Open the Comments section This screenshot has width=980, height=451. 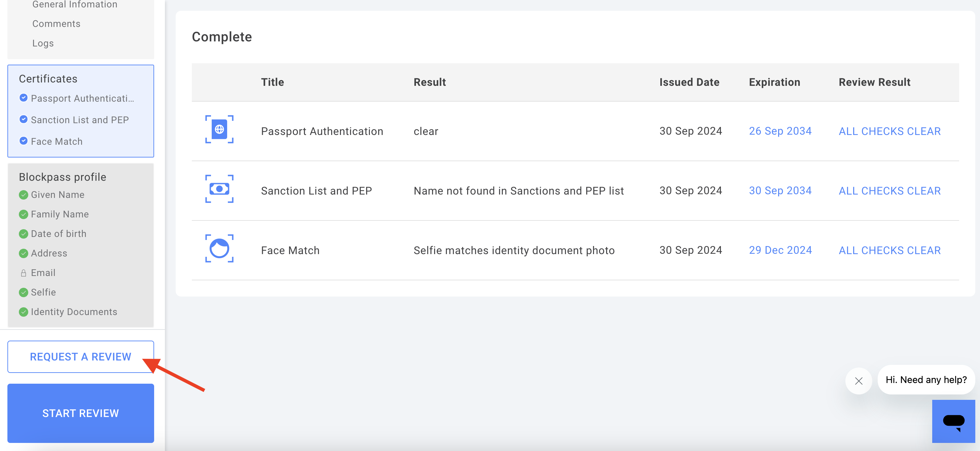click(56, 24)
